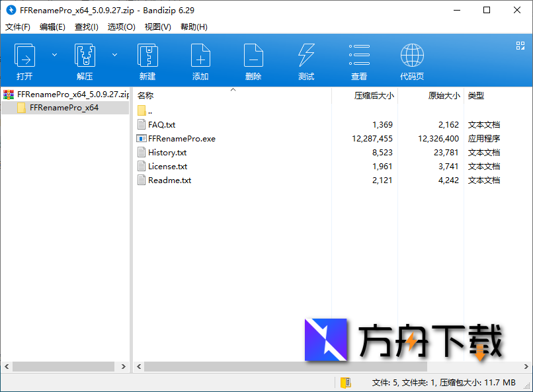Viewport: 533px width, 392px height.
Task: Click the layout toggle icon at top right
Action: pos(518,46)
